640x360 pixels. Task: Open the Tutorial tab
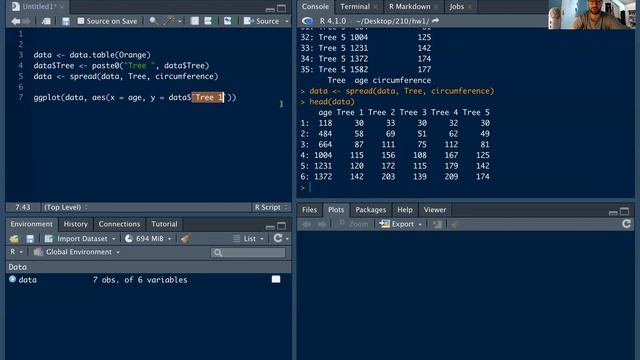164,224
